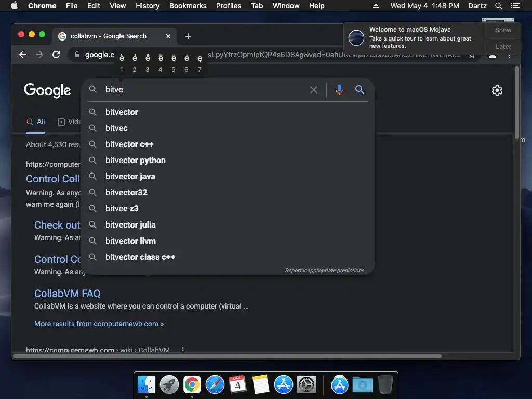The height and width of the screenshot is (399, 532).
Task: Click the blue search magnifier button
Action: 360,90
